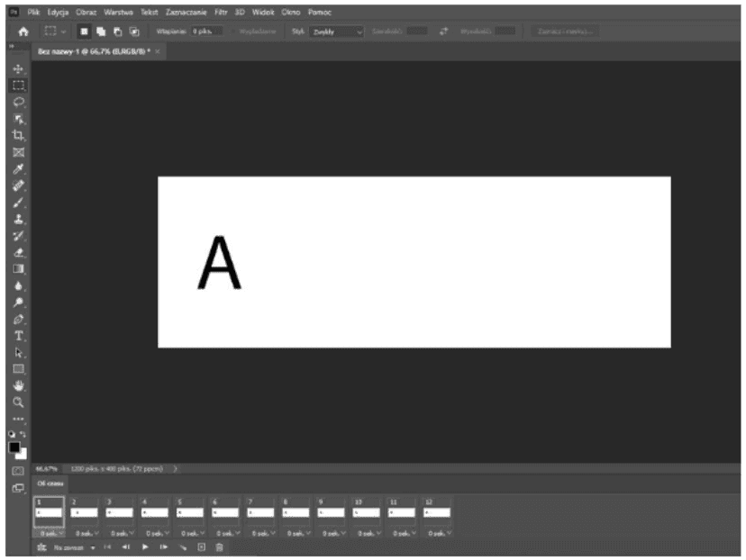
Task: Open the foreground color swatch
Action: click(14, 447)
